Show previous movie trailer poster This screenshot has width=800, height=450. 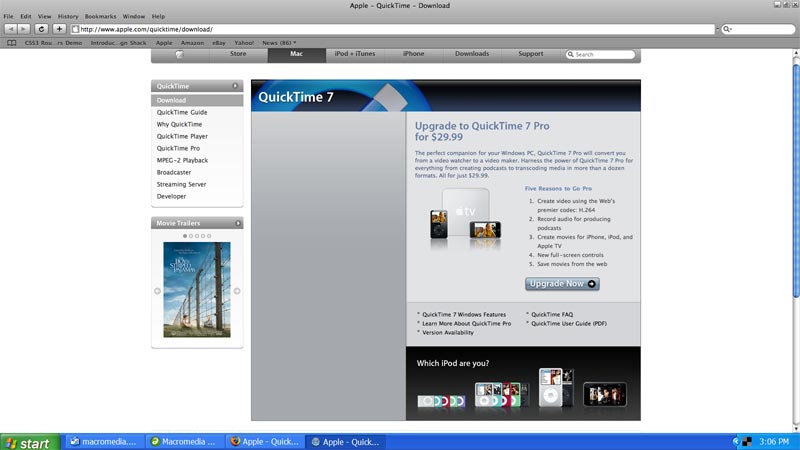click(x=157, y=291)
